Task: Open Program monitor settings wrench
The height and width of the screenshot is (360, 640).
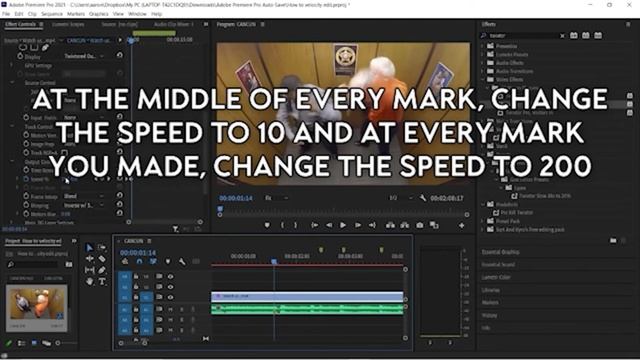Action: (422, 198)
